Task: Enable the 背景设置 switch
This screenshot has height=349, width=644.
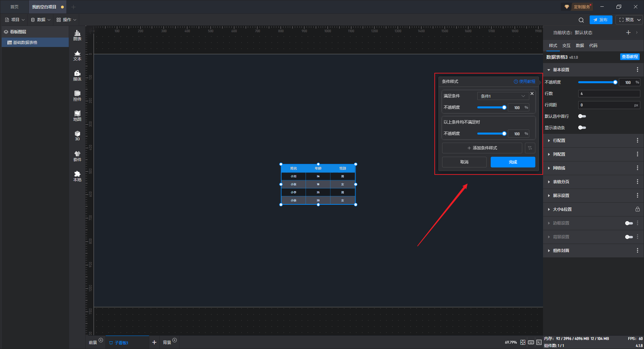Action: (x=629, y=237)
